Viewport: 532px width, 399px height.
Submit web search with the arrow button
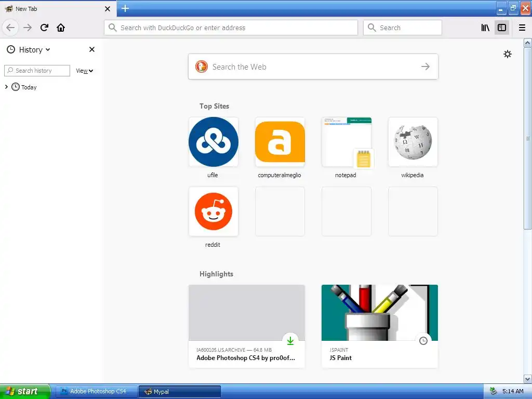pos(425,66)
